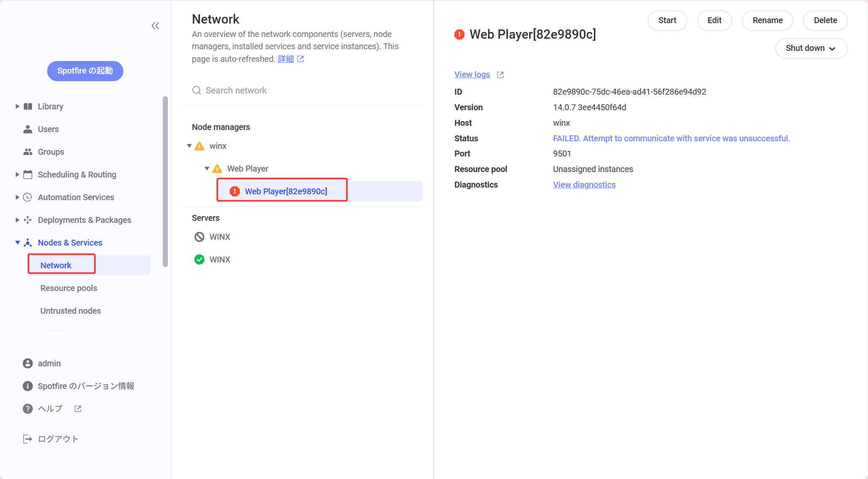Click the Spotfire version info icon
The width and height of the screenshot is (868, 479).
pyautogui.click(x=28, y=386)
